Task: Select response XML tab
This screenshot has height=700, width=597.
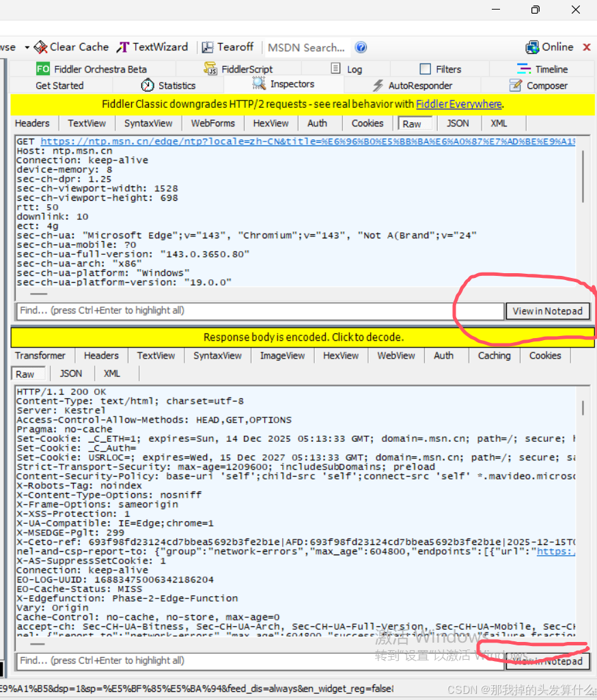Action: 111,374
